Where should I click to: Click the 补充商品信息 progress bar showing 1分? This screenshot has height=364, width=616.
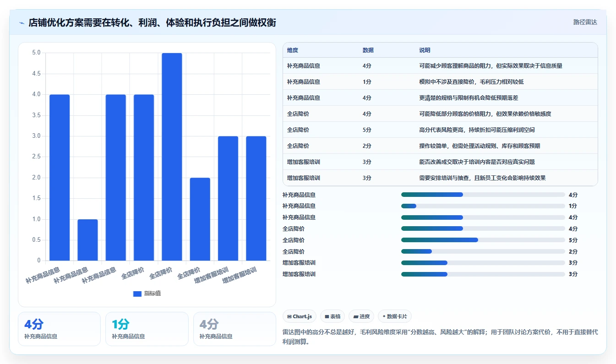tap(483, 206)
